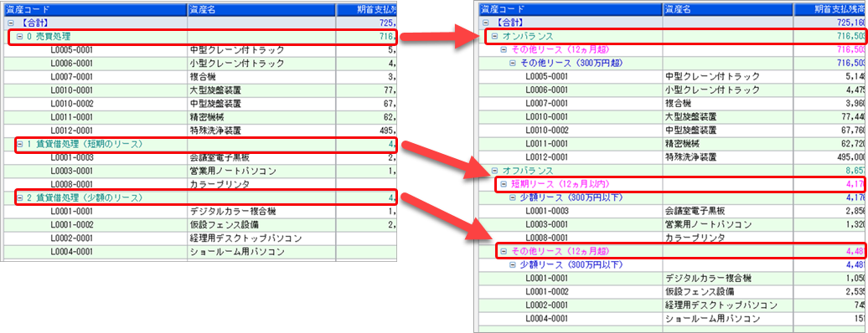Select L0008-0001 code in left grid
Screen dimensions: 868x333
(71, 184)
